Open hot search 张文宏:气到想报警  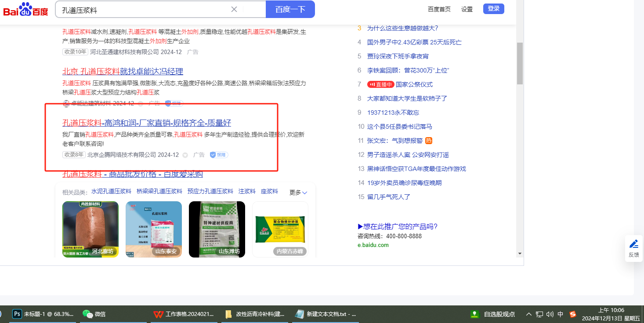(x=395, y=141)
